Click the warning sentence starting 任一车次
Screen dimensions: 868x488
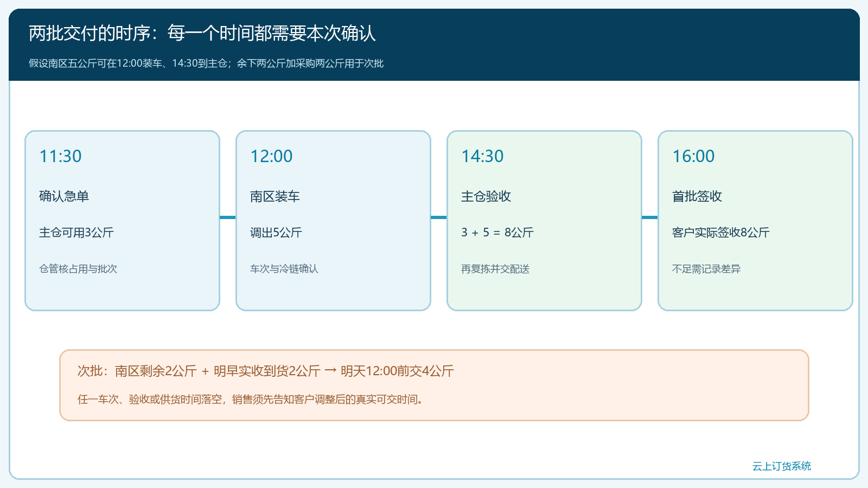(x=251, y=400)
